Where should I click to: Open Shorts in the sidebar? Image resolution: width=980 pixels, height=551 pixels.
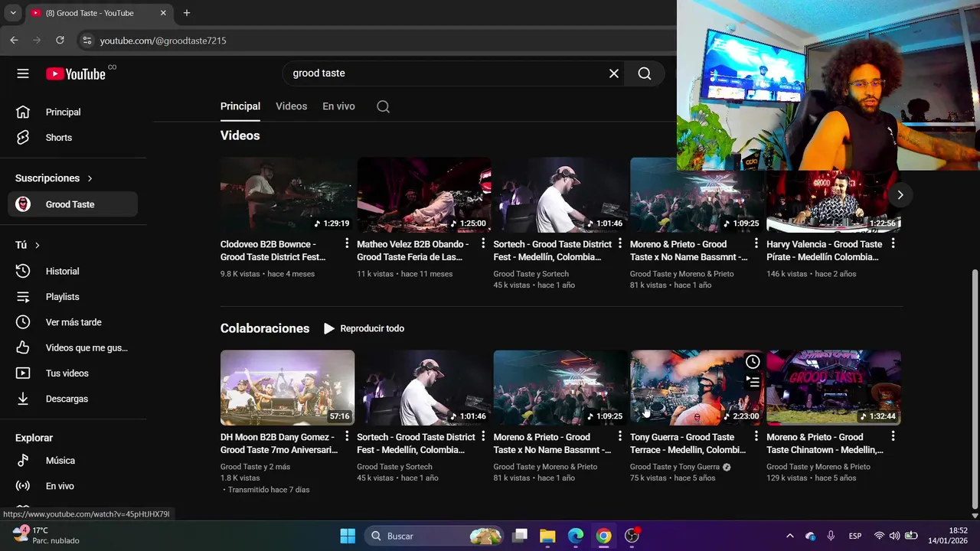[73, 138]
